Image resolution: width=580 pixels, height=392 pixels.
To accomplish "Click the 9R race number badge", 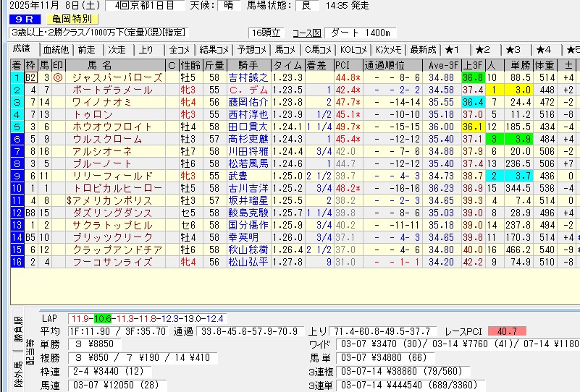I will coord(20,20).
